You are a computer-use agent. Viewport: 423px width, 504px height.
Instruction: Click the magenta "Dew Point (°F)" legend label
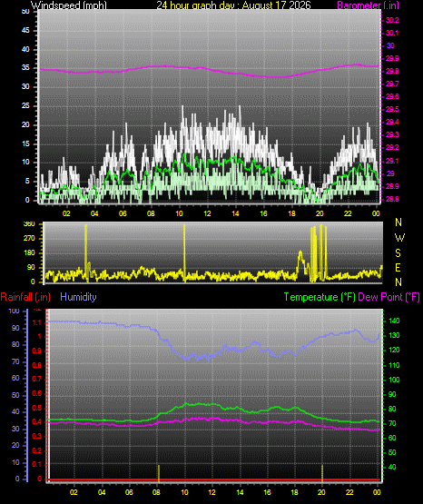pyautogui.click(x=389, y=297)
